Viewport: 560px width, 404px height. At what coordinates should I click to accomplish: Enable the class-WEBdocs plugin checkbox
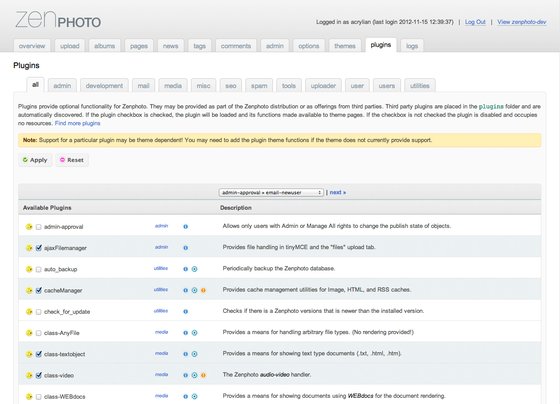click(x=39, y=397)
